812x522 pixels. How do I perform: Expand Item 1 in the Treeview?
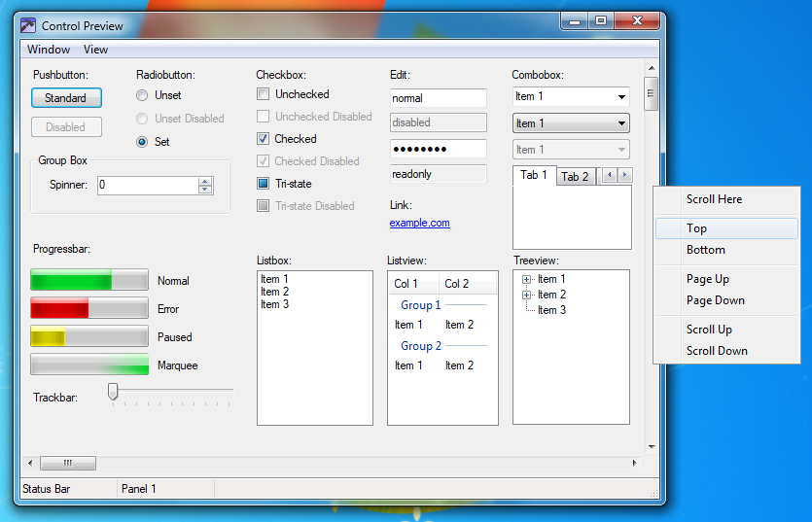[x=527, y=280]
